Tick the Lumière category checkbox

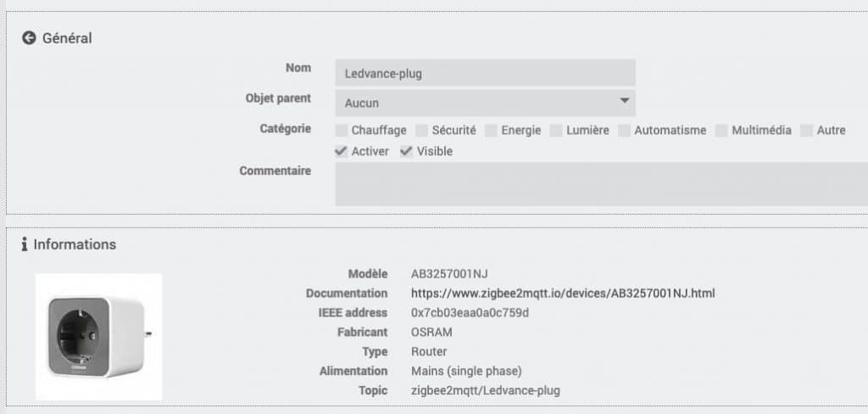(x=556, y=131)
